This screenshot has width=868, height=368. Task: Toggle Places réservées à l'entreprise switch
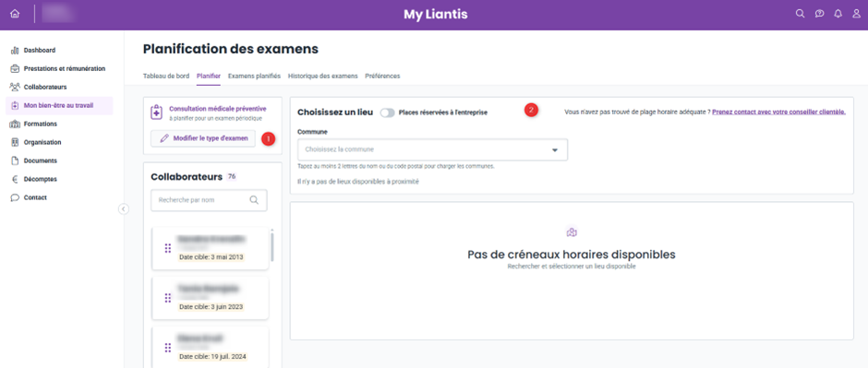pos(388,113)
